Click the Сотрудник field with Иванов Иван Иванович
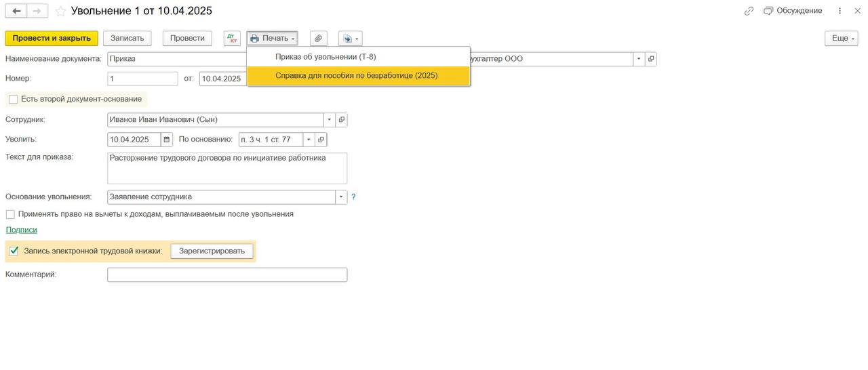868x370 pixels. coord(216,120)
